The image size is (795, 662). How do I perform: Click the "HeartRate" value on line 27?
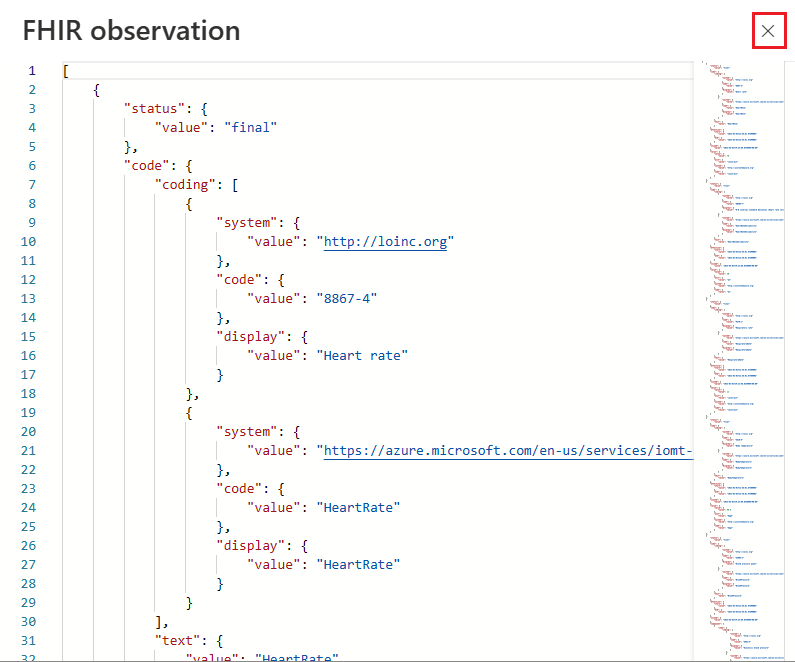click(358, 565)
